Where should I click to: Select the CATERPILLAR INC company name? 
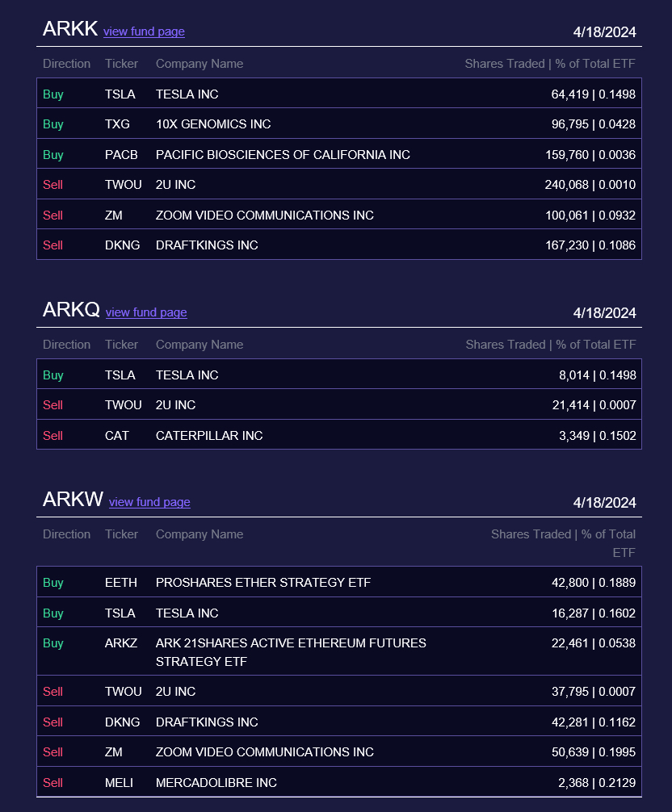pos(209,436)
